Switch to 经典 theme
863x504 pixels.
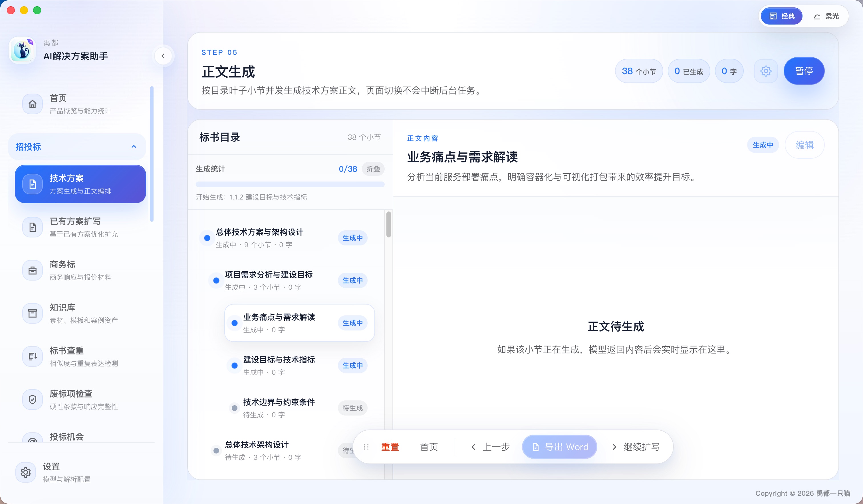(781, 16)
